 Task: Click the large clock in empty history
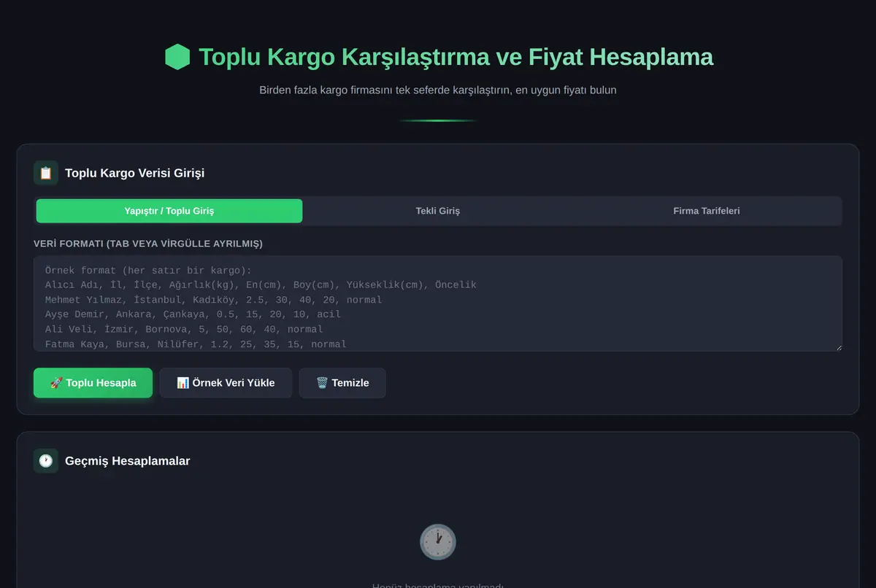click(438, 542)
